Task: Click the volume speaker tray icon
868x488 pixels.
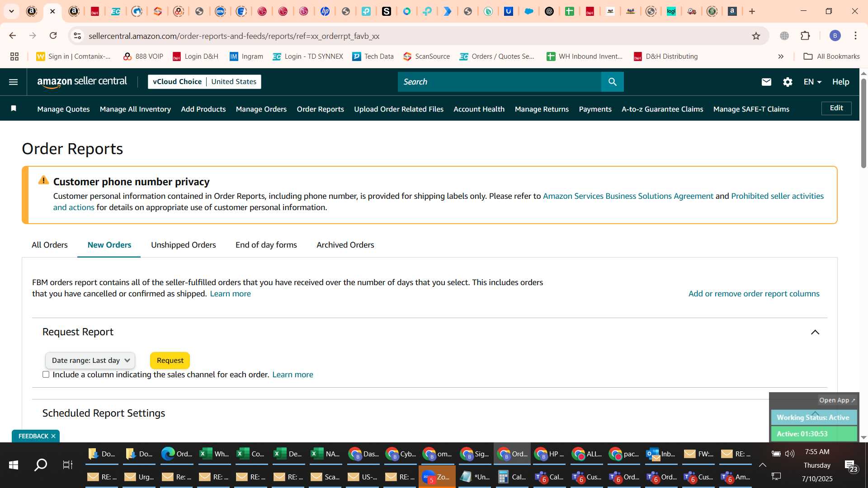Action: pos(790,454)
